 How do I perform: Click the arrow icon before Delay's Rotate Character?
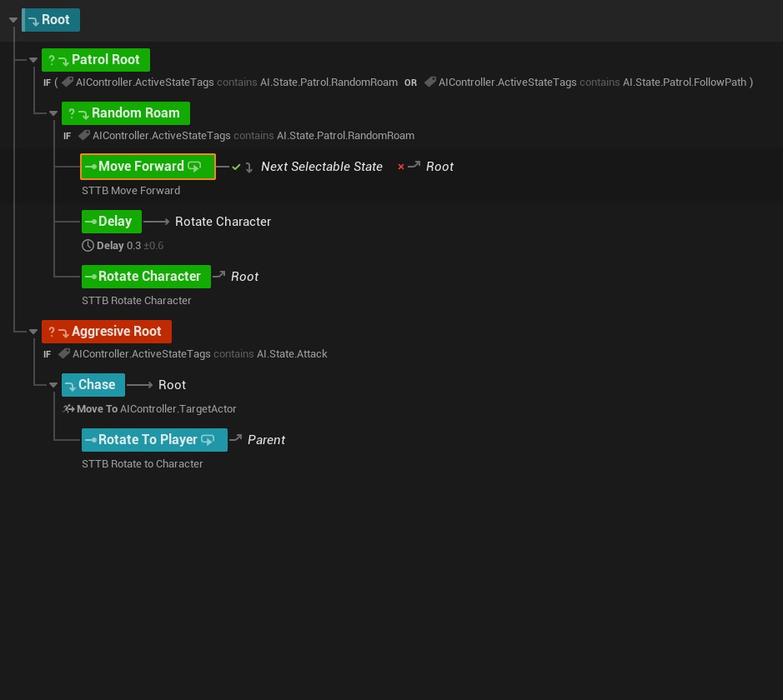tap(156, 222)
